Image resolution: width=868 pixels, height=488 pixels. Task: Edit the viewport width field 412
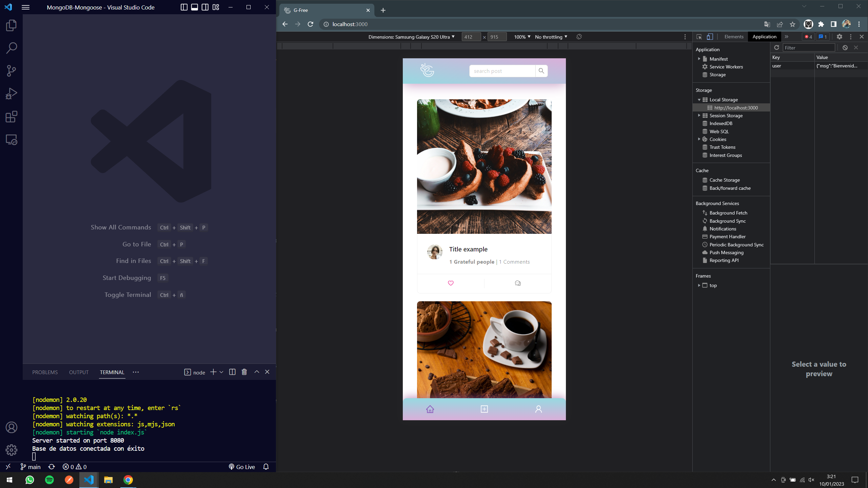click(x=471, y=37)
